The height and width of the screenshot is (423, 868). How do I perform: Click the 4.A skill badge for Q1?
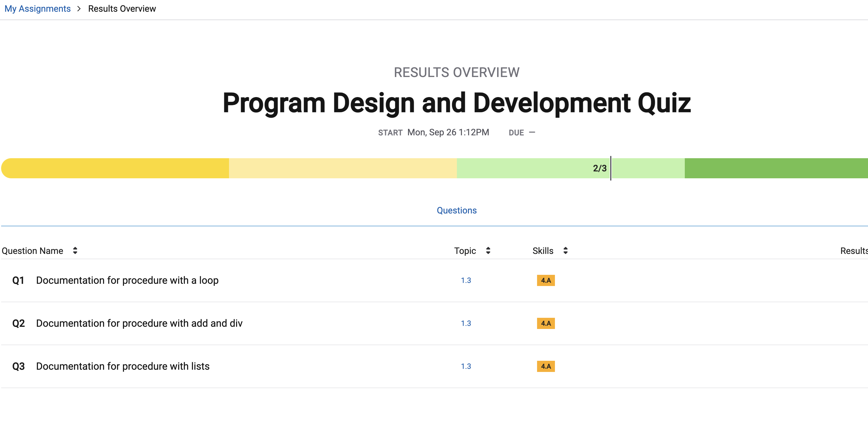click(x=546, y=280)
